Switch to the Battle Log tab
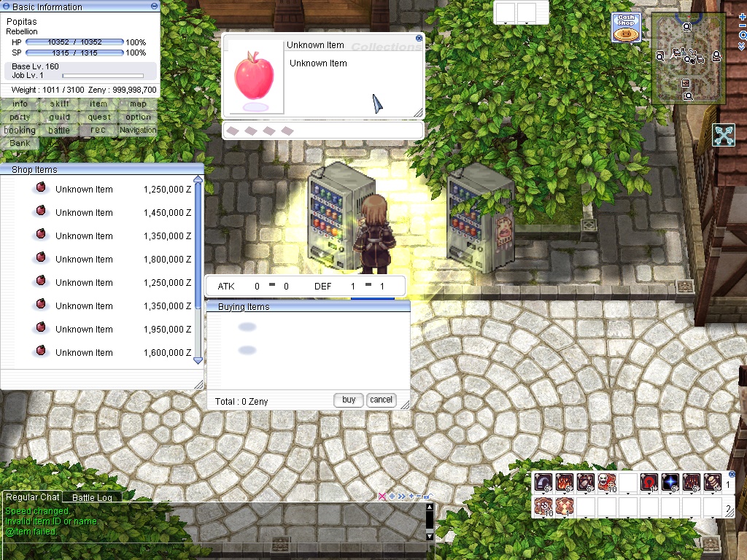The height and width of the screenshot is (560, 747). click(92, 497)
